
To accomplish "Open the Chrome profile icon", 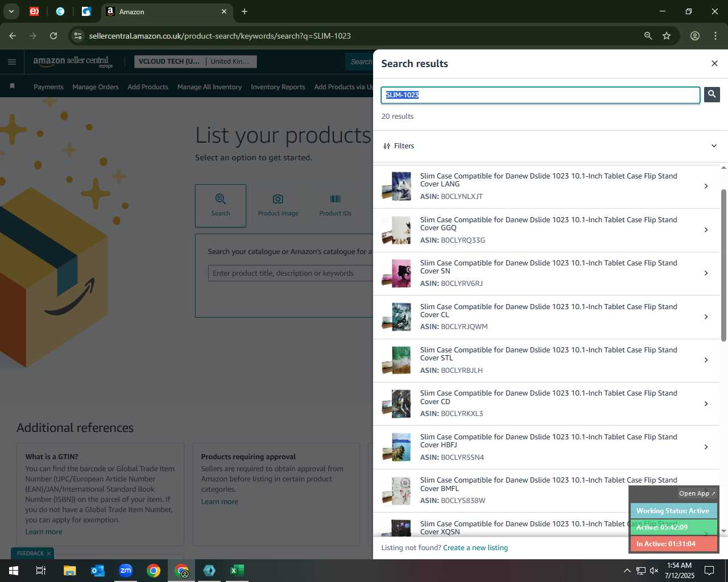I will (695, 36).
